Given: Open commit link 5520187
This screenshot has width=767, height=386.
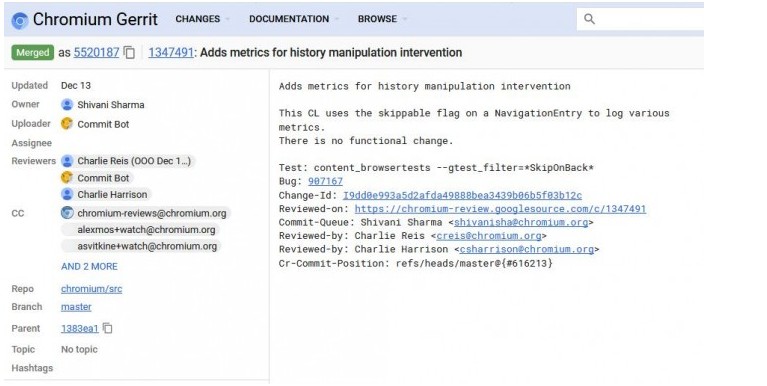Looking at the screenshot, I should coord(96,52).
